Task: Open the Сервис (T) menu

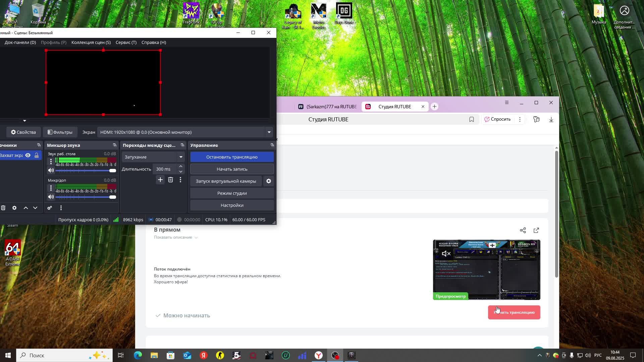Action: tap(126, 42)
